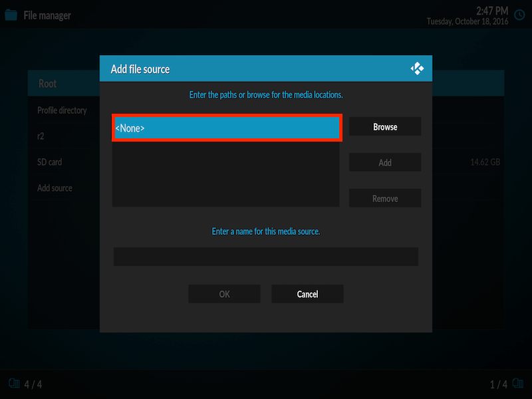Image resolution: width=532 pixels, height=399 pixels.
Task: Click the 'Enter the paths or browse' instruction text
Action: pyautogui.click(x=266, y=94)
